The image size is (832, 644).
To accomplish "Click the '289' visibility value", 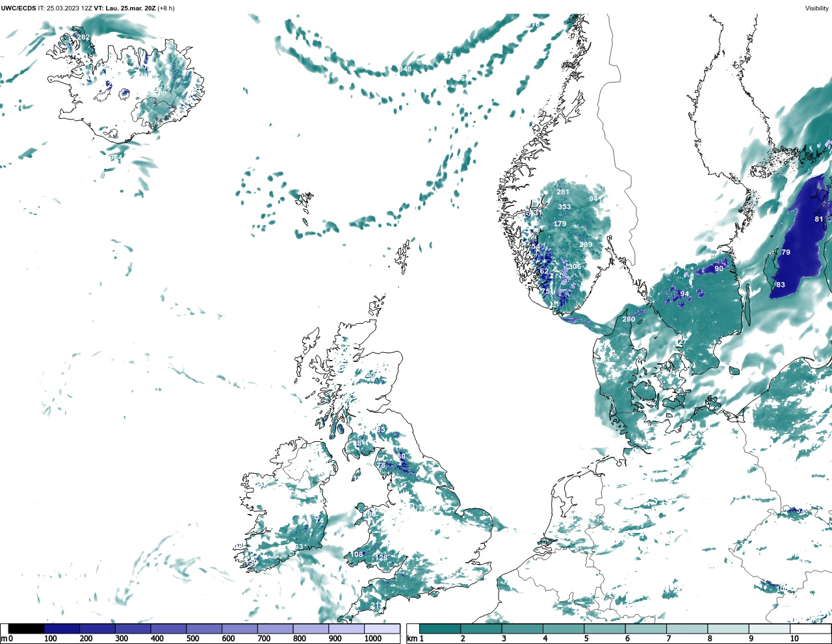I will tap(586, 244).
